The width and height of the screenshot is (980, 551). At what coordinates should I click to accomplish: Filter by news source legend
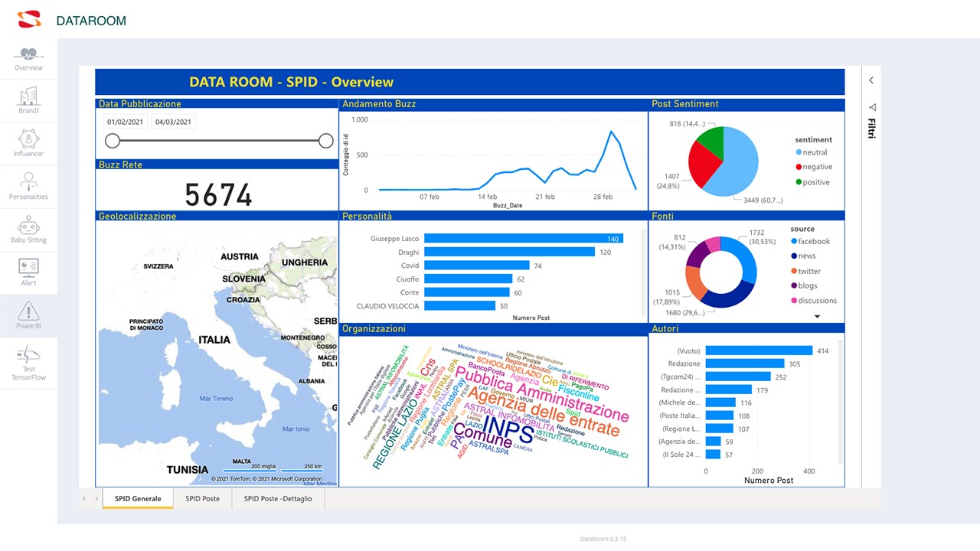pyautogui.click(x=803, y=256)
